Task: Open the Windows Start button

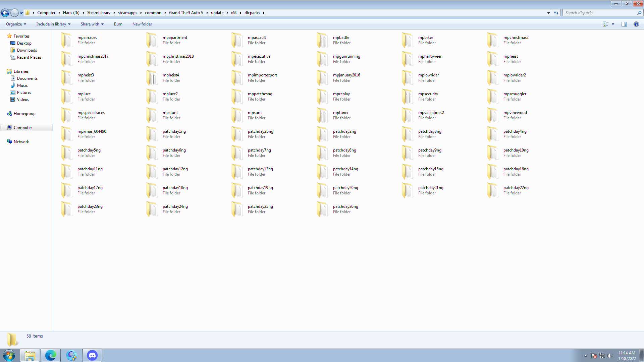Action: (9, 355)
